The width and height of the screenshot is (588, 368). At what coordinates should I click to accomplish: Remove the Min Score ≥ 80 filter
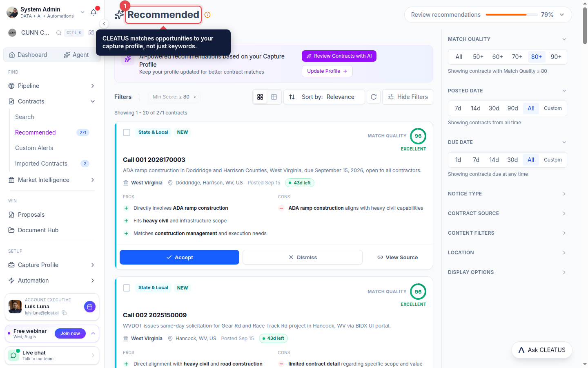pos(195,97)
